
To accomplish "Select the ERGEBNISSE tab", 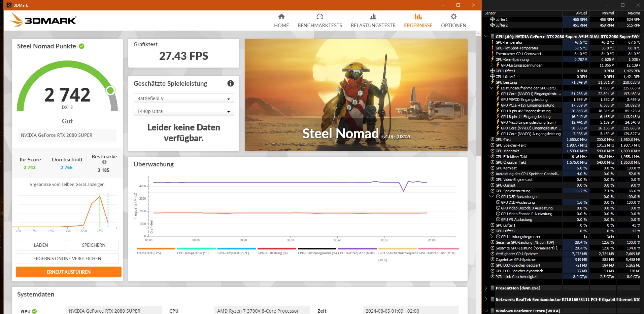I will [418, 21].
